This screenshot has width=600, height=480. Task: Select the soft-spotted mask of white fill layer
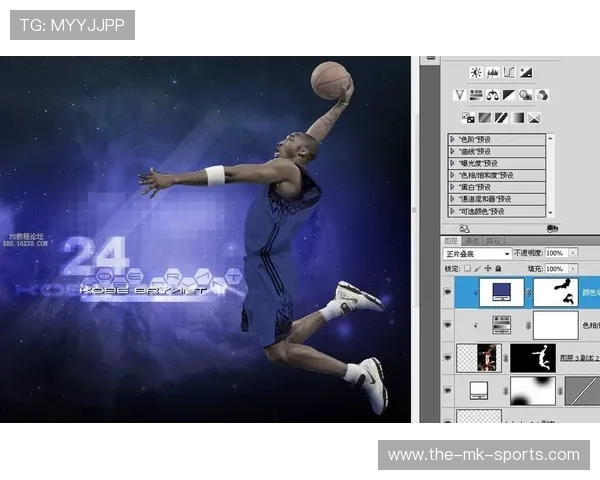533,391
